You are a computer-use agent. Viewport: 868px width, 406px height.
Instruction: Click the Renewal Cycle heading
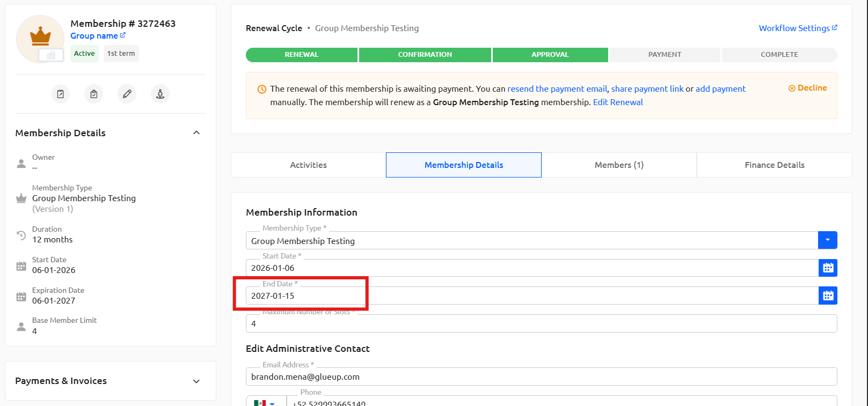point(274,28)
